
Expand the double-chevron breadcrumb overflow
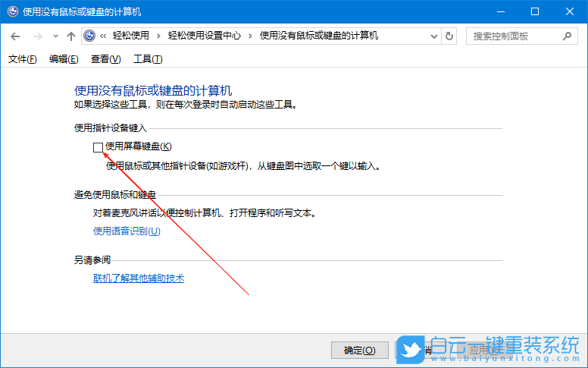[103, 36]
